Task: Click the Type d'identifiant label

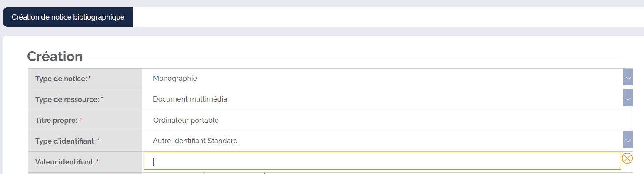Action: coord(65,141)
